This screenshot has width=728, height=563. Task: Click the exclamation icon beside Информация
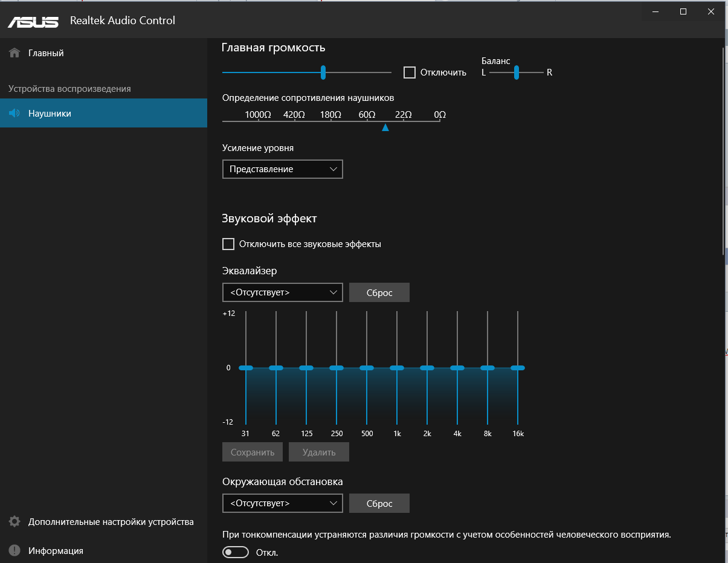click(14, 550)
